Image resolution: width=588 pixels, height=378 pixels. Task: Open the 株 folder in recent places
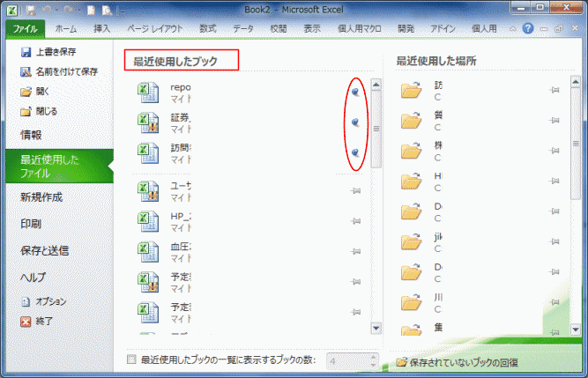click(x=411, y=151)
